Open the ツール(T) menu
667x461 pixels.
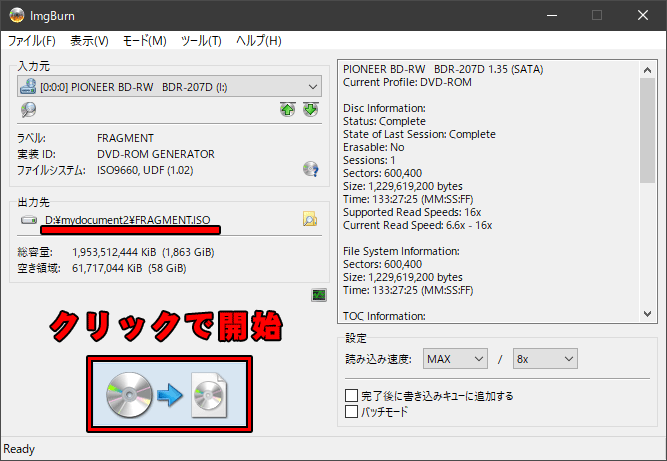click(x=201, y=41)
